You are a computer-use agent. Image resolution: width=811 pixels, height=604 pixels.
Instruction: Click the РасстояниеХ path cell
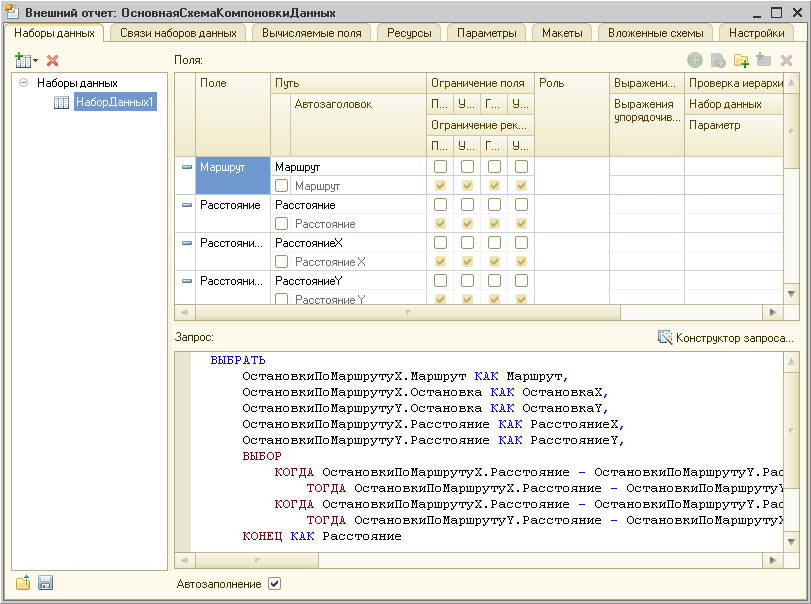[348, 243]
